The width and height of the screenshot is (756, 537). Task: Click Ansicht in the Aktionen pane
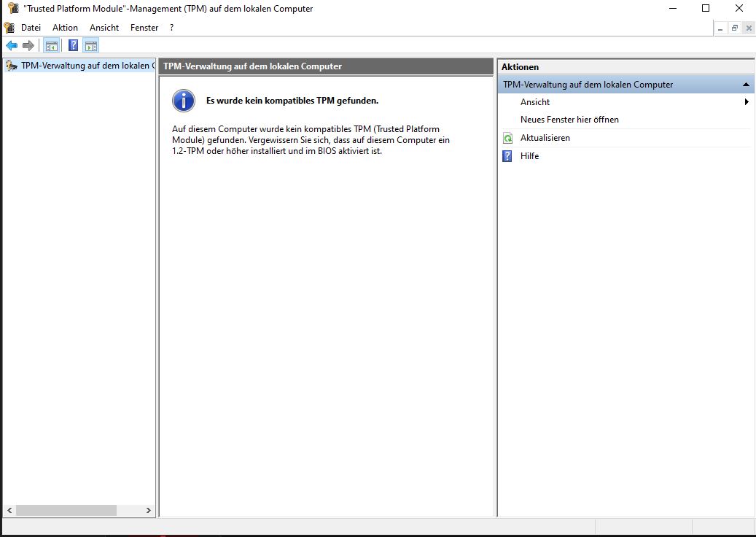point(534,102)
